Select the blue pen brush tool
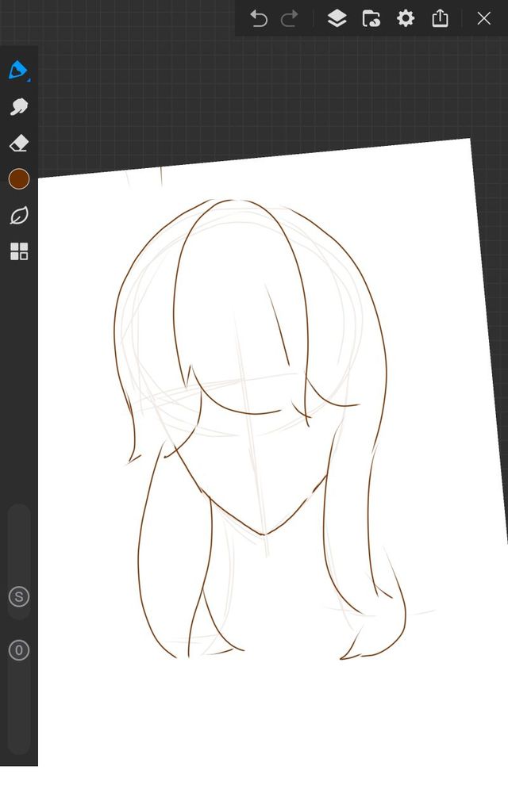 coord(17,70)
